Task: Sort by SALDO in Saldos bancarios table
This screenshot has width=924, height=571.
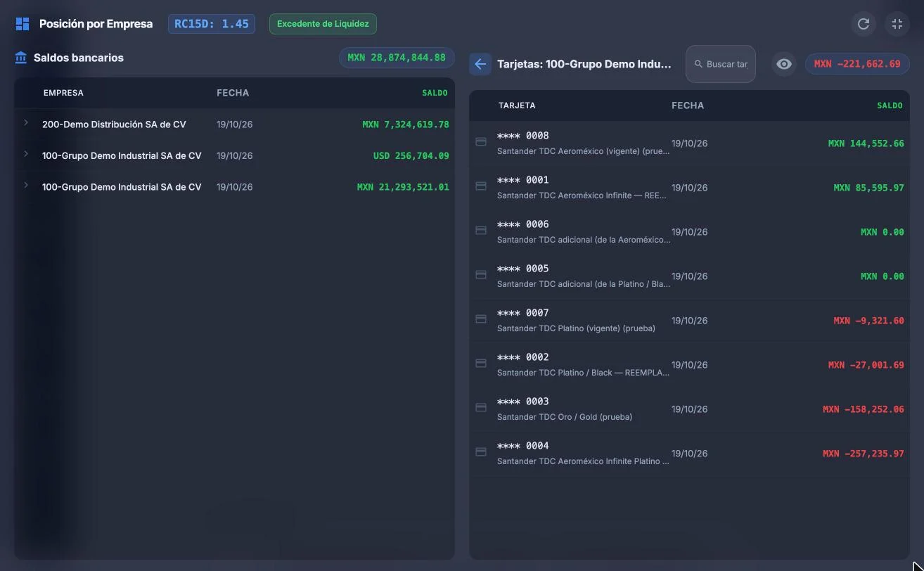Action: click(435, 93)
